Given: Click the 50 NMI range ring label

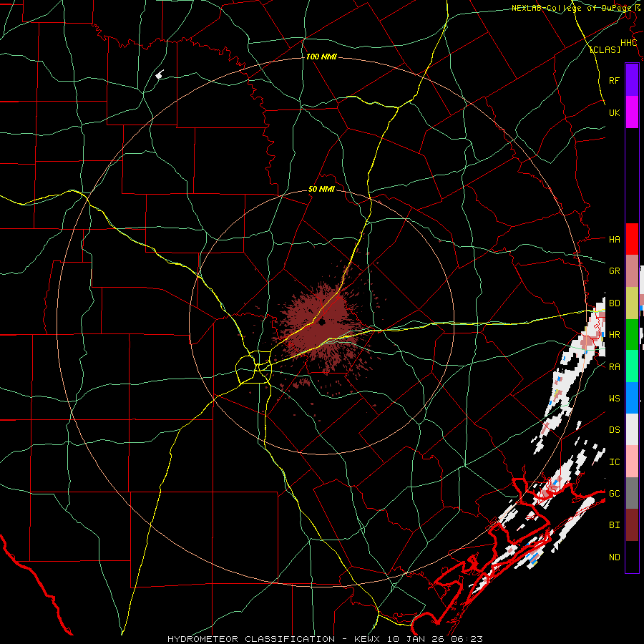Looking at the screenshot, I should point(321,189).
